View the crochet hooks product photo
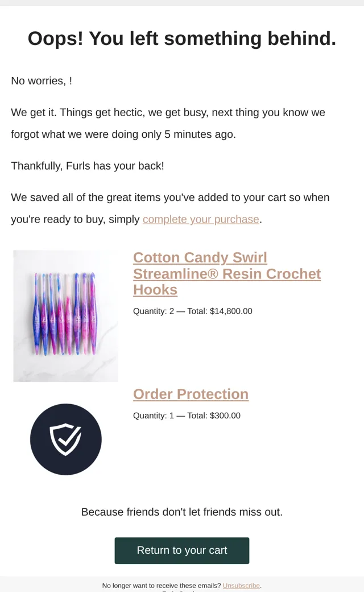The height and width of the screenshot is (592, 364). (x=65, y=315)
